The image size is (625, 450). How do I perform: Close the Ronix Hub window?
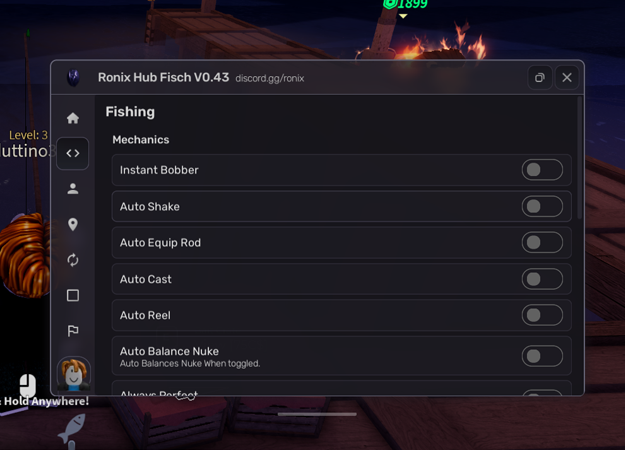click(x=567, y=77)
